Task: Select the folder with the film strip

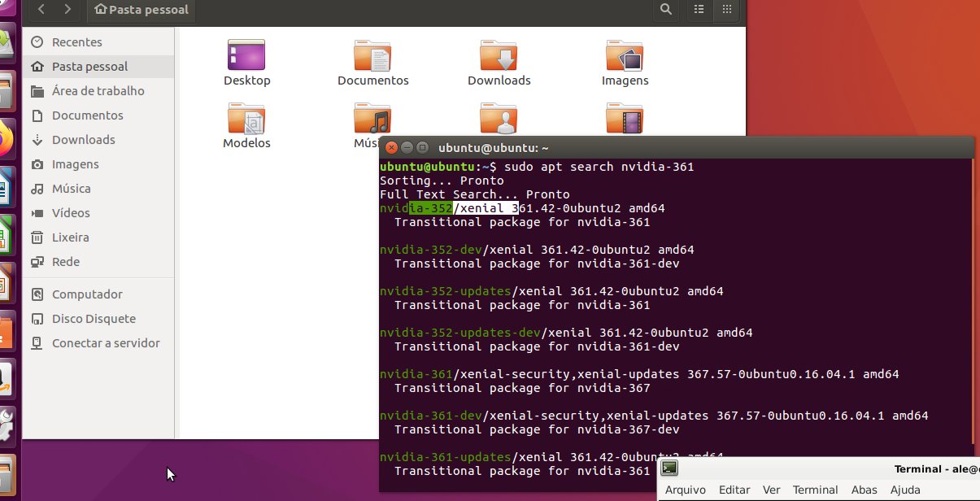Action: point(625,118)
